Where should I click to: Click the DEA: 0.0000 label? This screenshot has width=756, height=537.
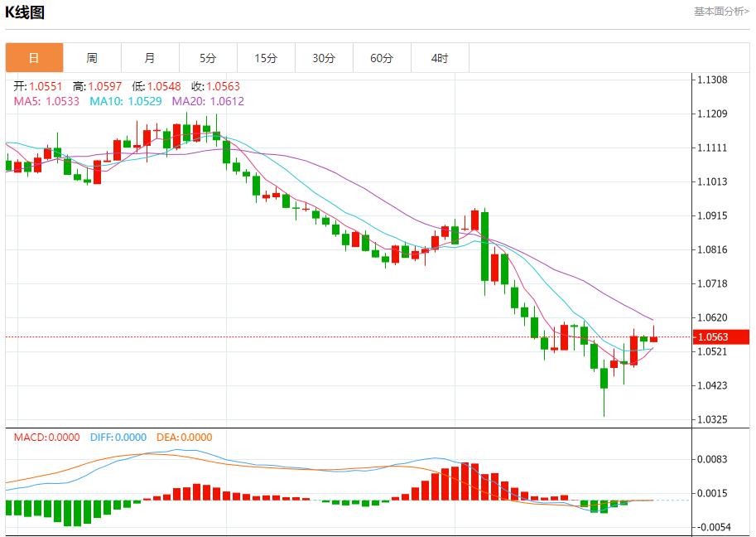pyautogui.click(x=182, y=438)
